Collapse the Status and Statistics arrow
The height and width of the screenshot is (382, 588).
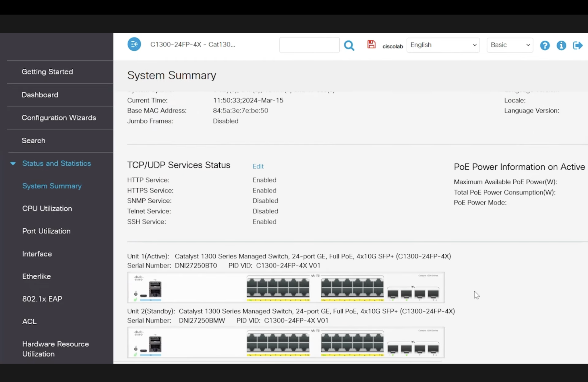[13, 163]
